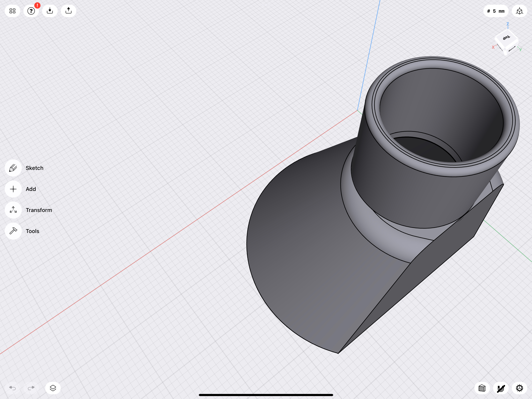
Task: Open the Add menu label
Action: tap(31, 189)
